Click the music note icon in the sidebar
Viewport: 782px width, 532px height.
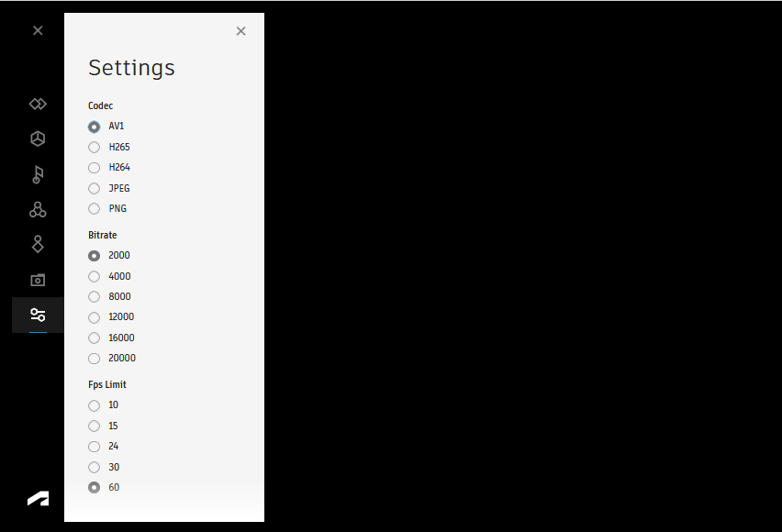(38, 174)
